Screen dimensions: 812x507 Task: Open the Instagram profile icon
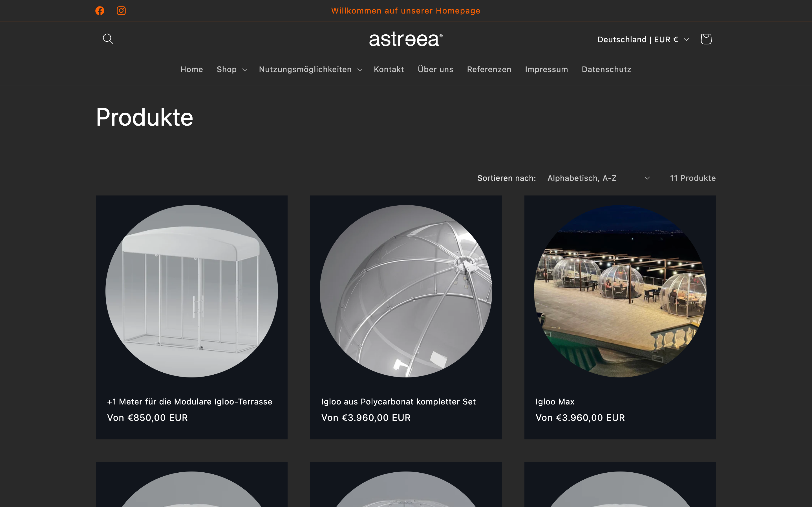coord(121,10)
